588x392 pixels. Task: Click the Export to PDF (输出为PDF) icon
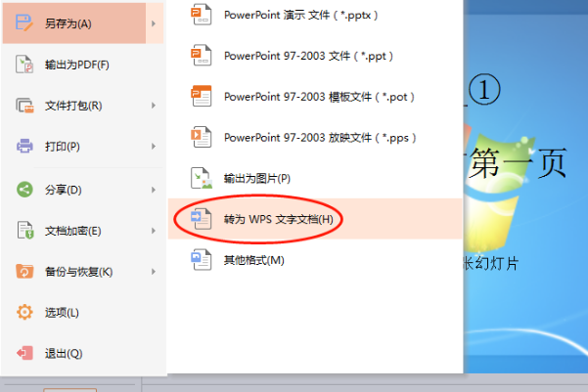[24, 65]
